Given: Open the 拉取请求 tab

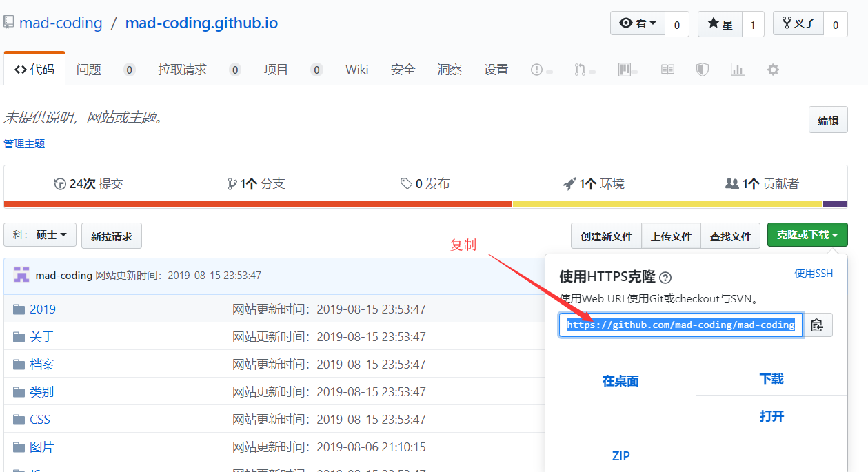Looking at the screenshot, I should 182,70.
